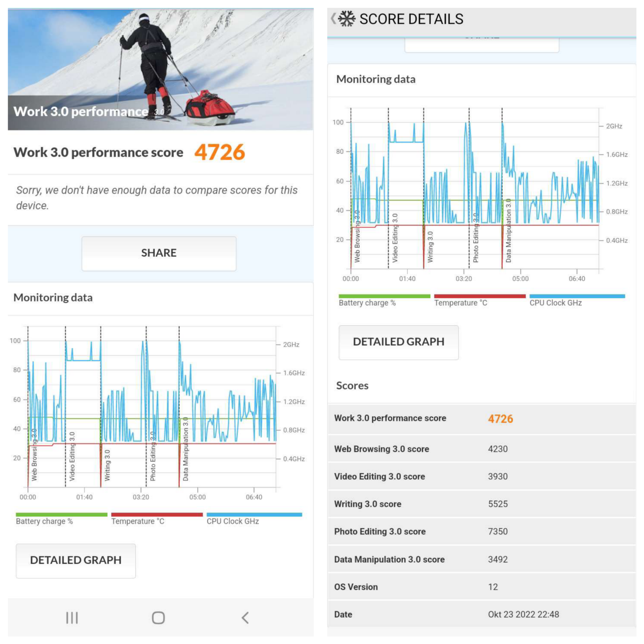Tap the blue CPU Clock legend bar on right

point(577,296)
